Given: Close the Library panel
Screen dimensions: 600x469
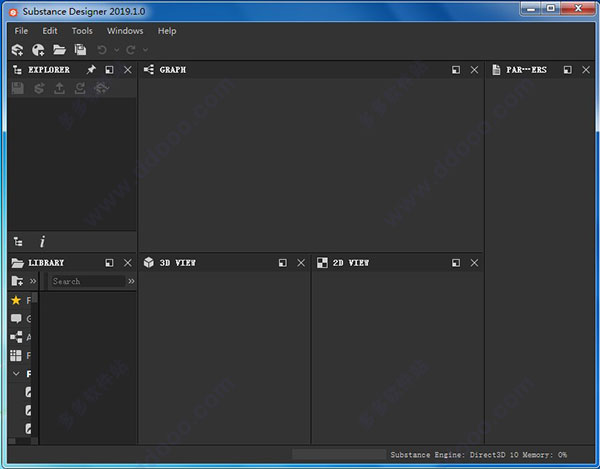Looking at the screenshot, I should pos(128,263).
